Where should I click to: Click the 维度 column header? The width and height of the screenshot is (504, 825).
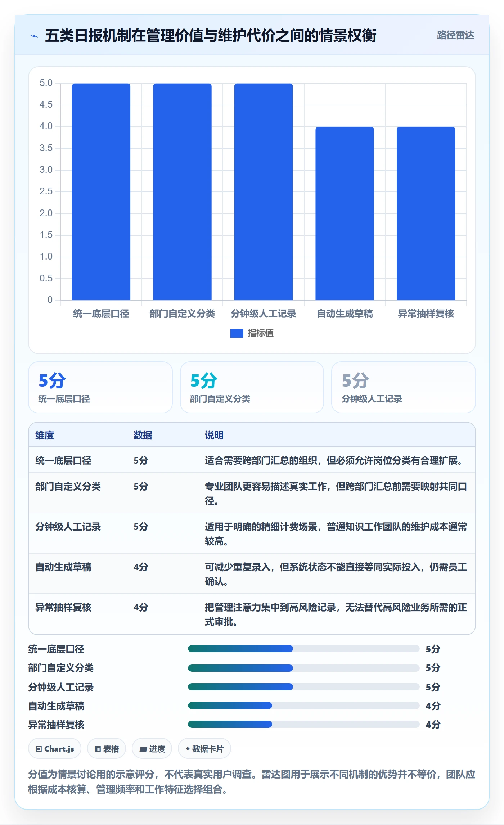coord(45,435)
